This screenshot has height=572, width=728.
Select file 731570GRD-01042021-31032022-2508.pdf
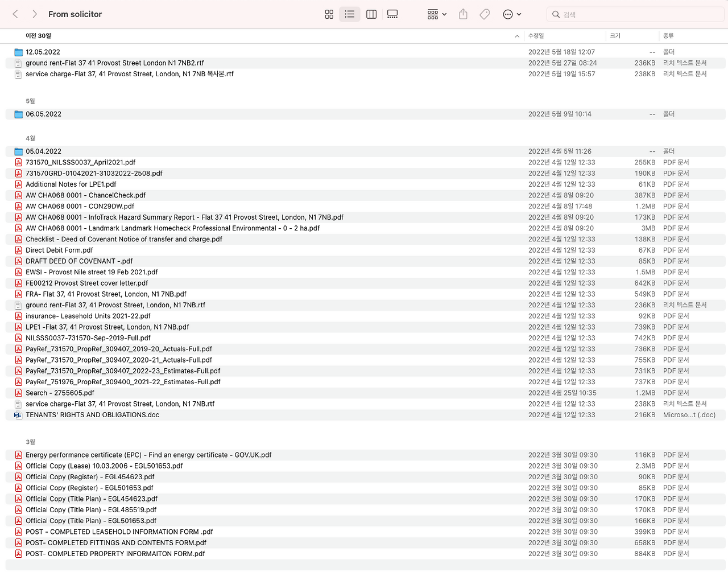click(x=94, y=174)
